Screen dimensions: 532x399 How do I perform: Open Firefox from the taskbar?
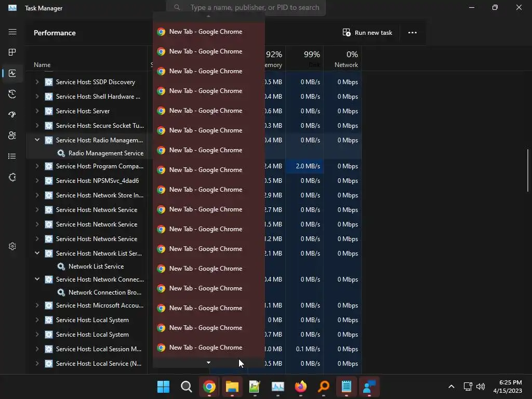click(301, 387)
